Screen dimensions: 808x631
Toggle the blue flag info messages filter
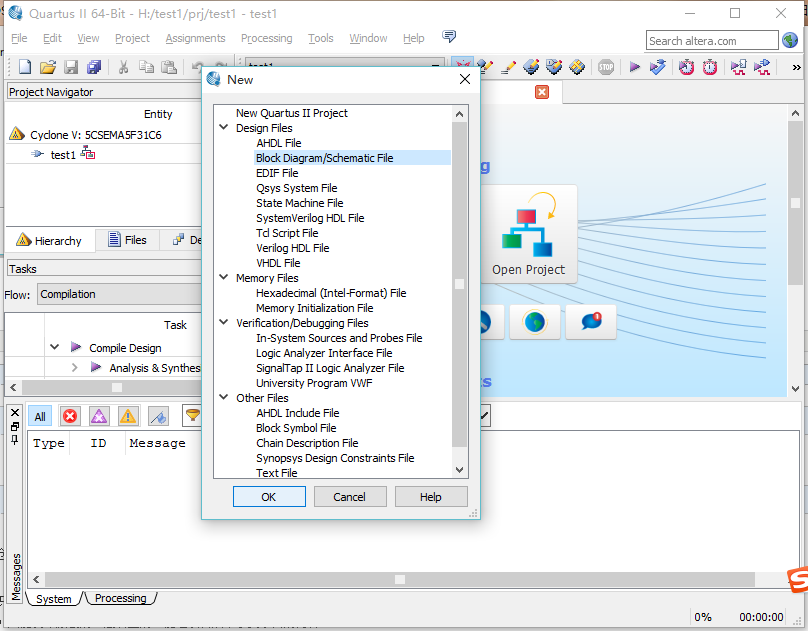[x=158, y=416]
